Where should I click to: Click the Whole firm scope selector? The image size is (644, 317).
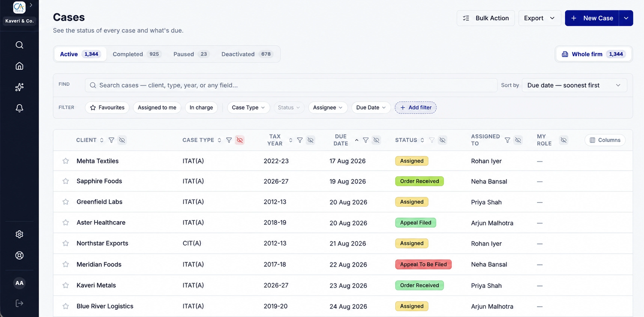[593, 54]
